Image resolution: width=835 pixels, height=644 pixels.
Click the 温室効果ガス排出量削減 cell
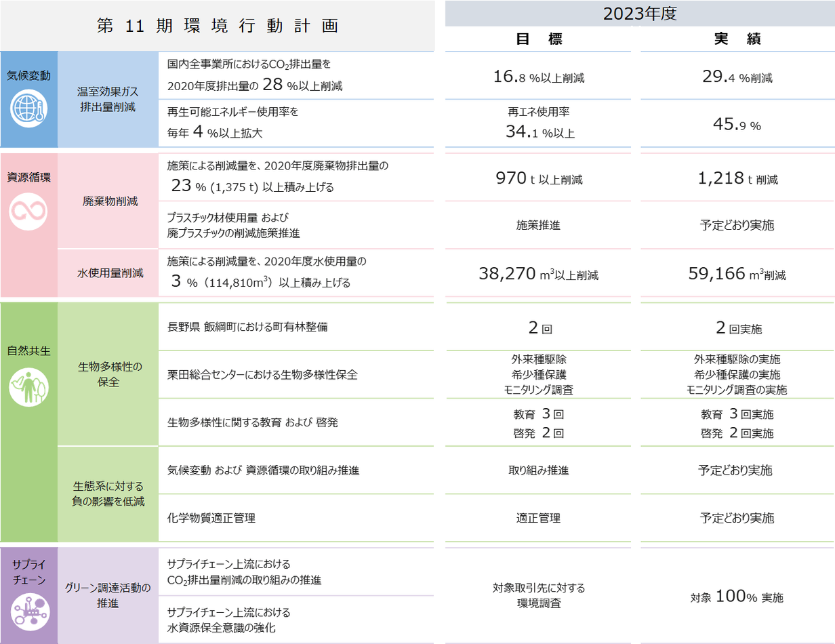pyautogui.click(x=108, y=99)
